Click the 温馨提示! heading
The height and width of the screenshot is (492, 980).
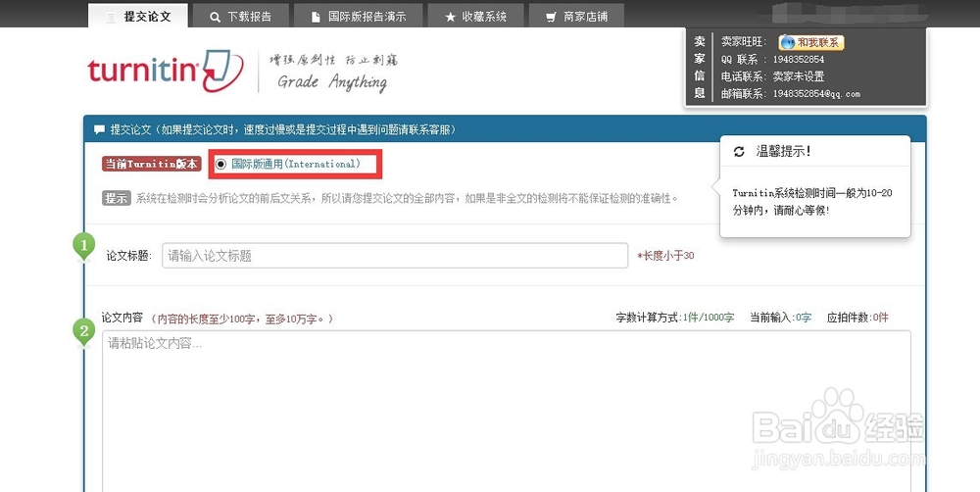click(x=784, y=151)
